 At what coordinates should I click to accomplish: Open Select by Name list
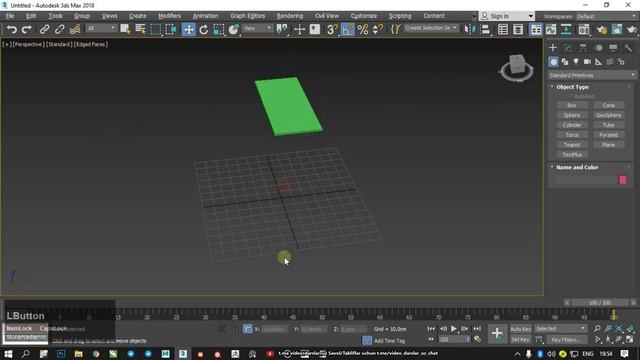(140, 29)
